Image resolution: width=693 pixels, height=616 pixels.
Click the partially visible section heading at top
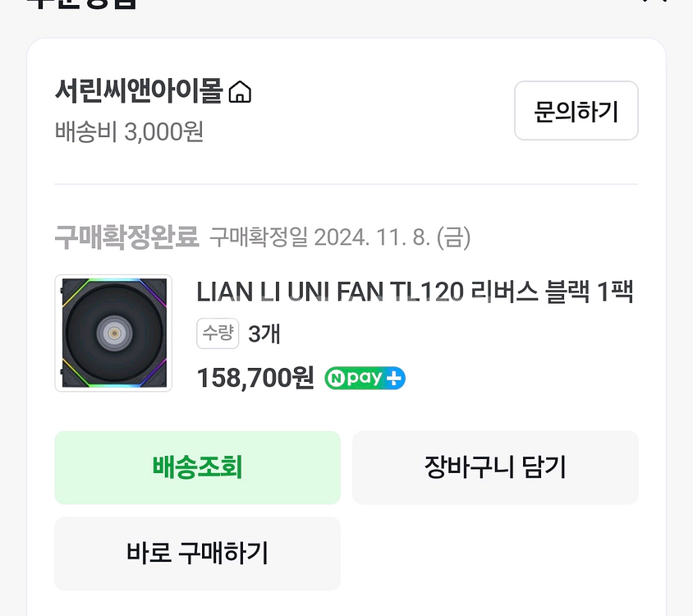click(x=82, y=3)
